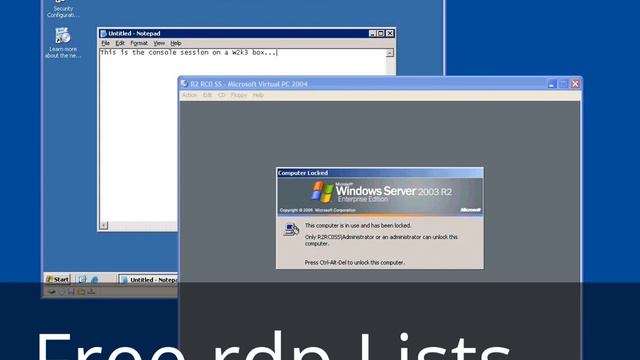This screenshot has width=640, height=360.
Task: Click the shared folder status icon in Virtual PC
Action: 81,292
